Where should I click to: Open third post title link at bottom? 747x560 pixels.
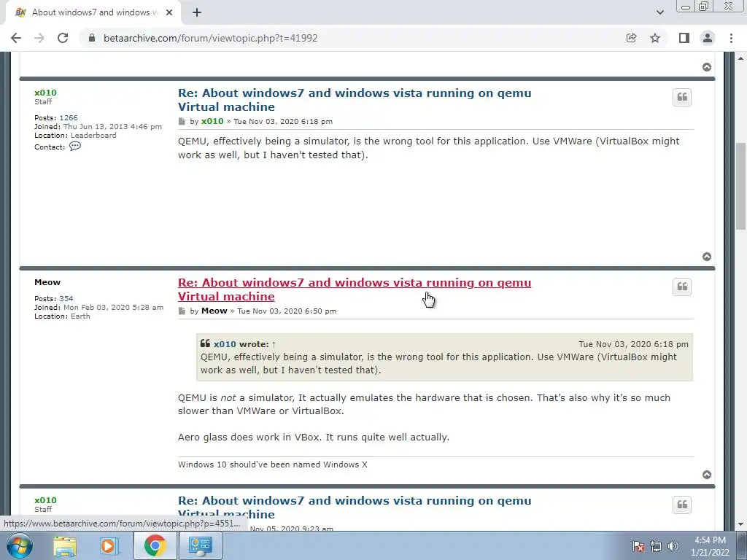[x=355, y=507]
